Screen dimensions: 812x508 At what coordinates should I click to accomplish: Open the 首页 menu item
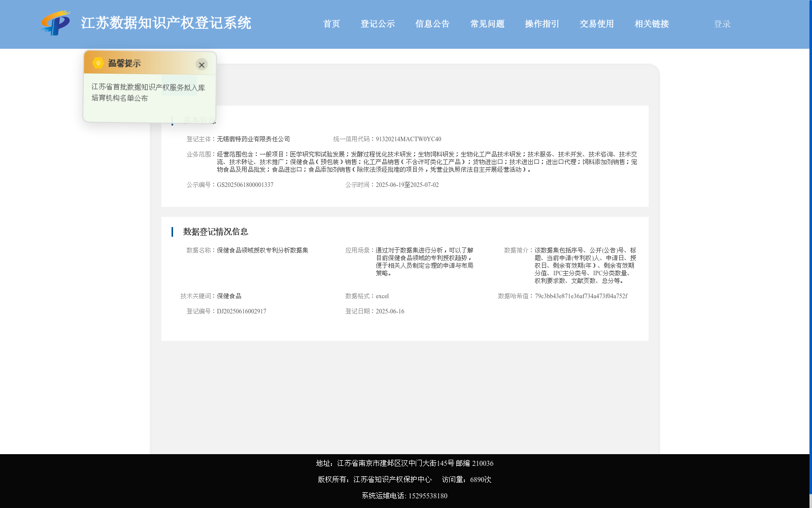pyautogui.click(x=331, y=24)
